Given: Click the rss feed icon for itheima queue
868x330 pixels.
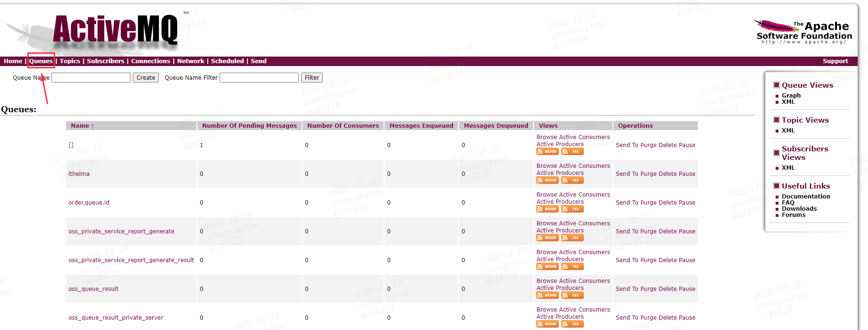Looking at the screenshot, I should pos(573,180).
